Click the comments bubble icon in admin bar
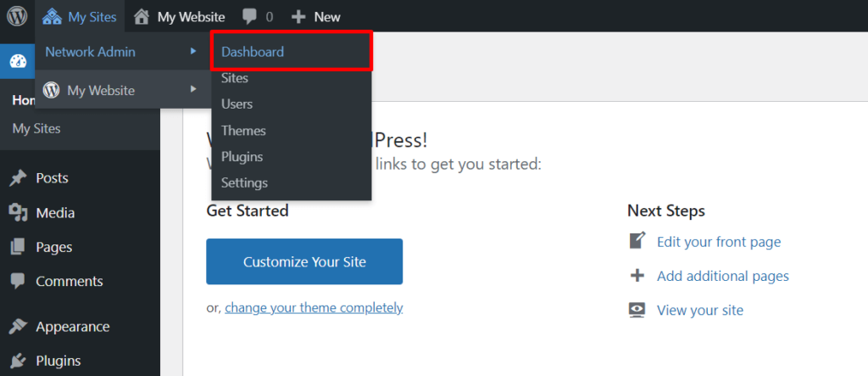Screen dimensions: 868x376 [250, 17]
